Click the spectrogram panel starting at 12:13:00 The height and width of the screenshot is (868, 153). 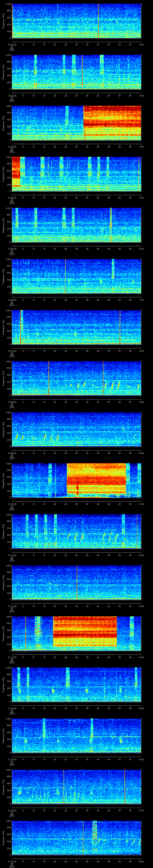click(76, 633)
